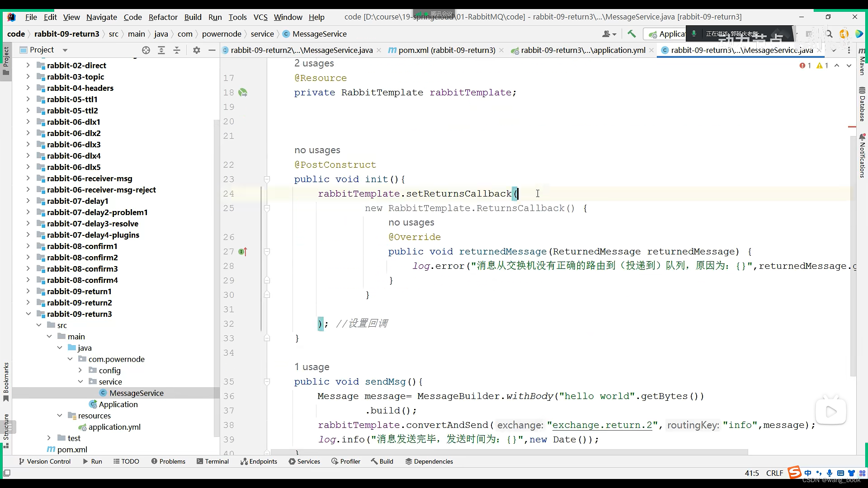Click the locate-in-project crosshair icon
The image size is (868, 488).
146,50
